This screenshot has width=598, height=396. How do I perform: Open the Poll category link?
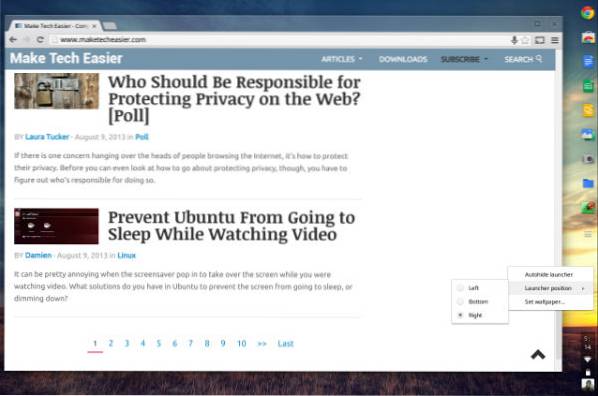click(141, 137)
